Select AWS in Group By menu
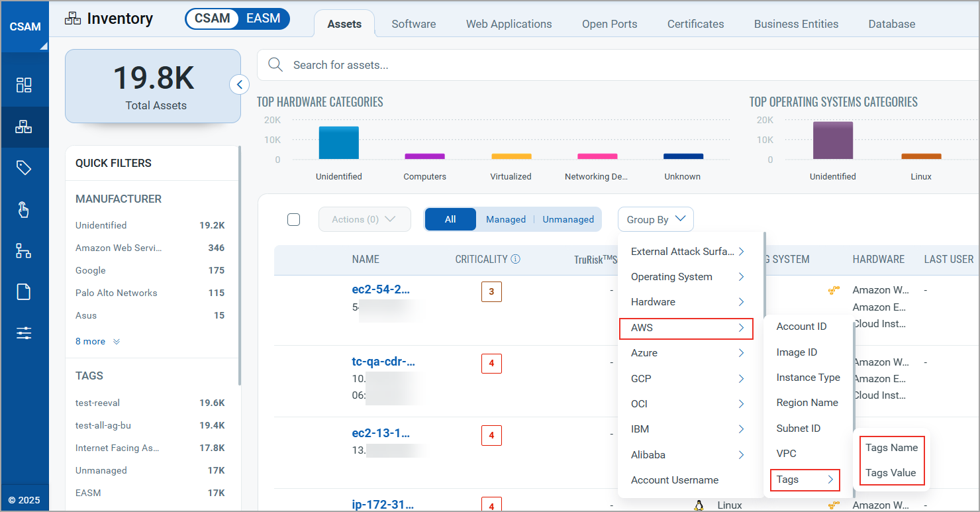980x512 pixels. click(x=686, y=328)
